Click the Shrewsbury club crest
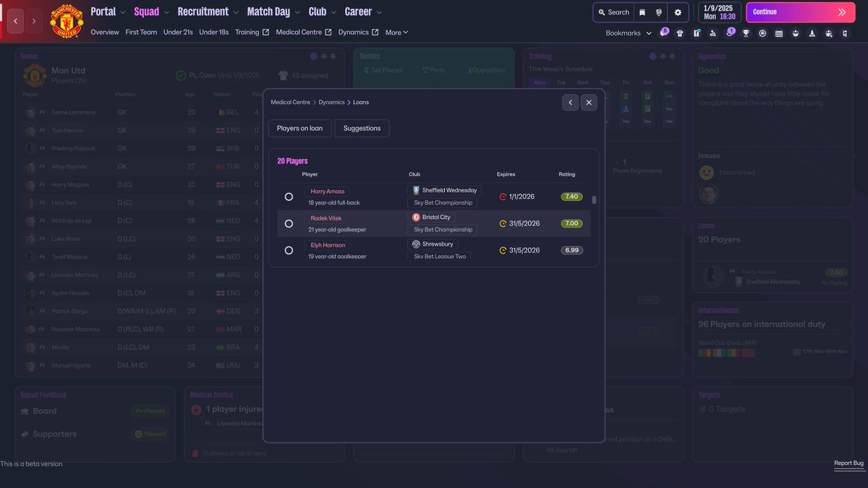868x488 pixels. tap(416, 244)
